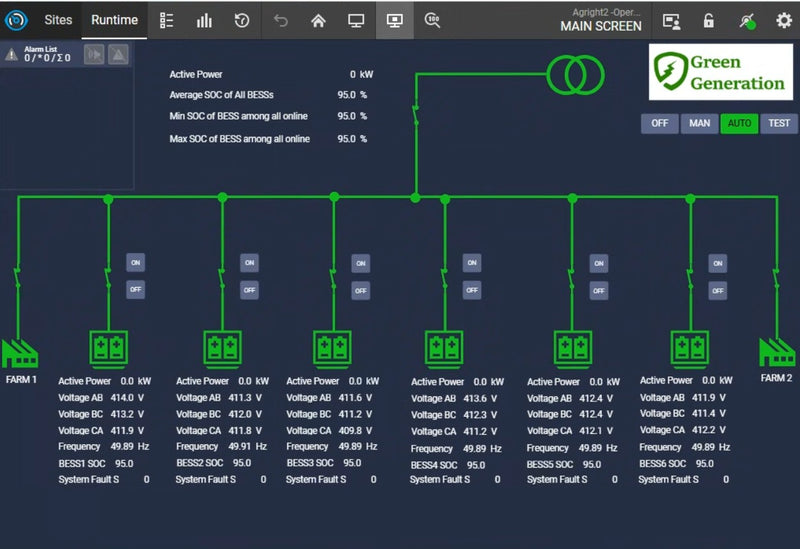
Task: Select TEST mode
Action: tap(779, 123)
